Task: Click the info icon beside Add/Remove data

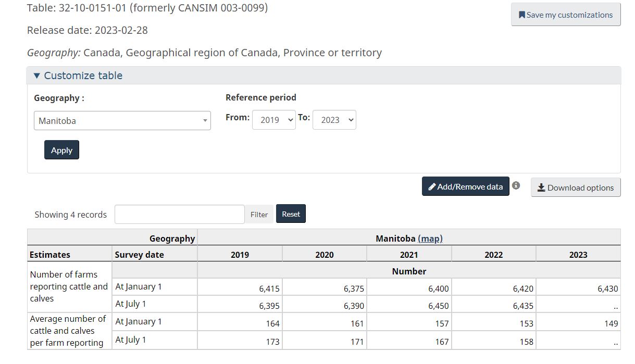Action: point(516,185)
